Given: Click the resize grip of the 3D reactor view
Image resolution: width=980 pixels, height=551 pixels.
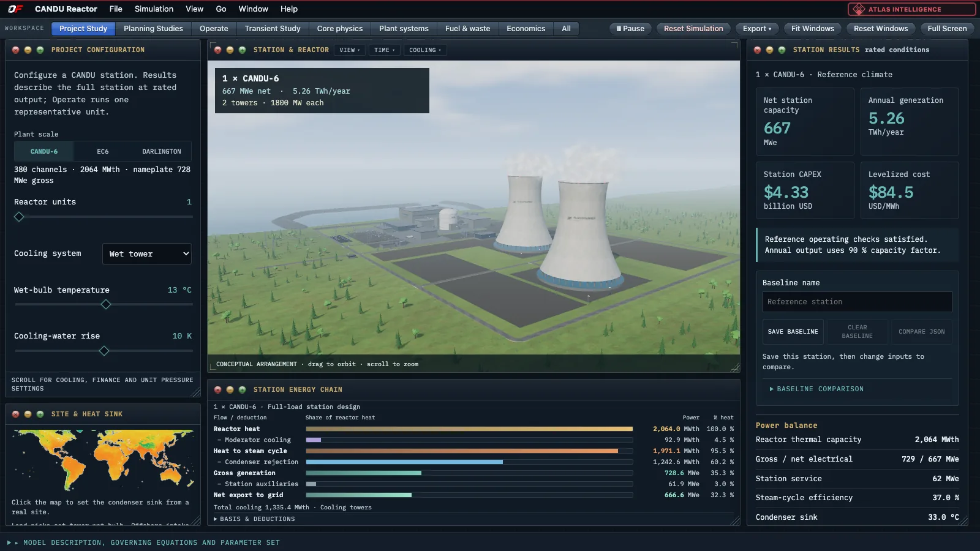Looking at the screenshot, I should [735, 367].
